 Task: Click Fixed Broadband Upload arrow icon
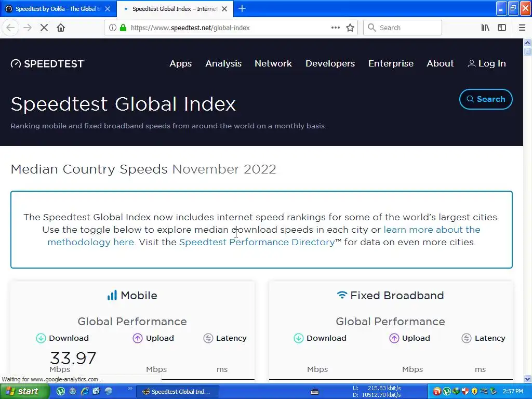394,338
